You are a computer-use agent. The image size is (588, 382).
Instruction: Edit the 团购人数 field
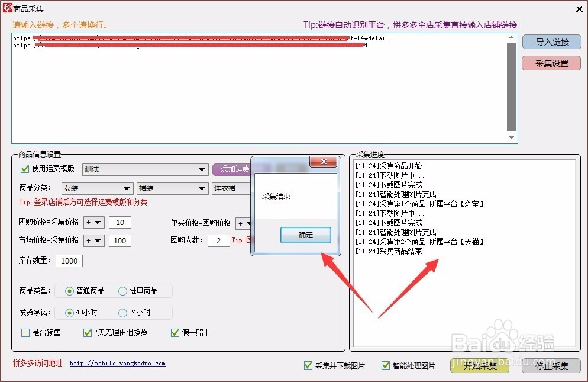tap(219, 241)
